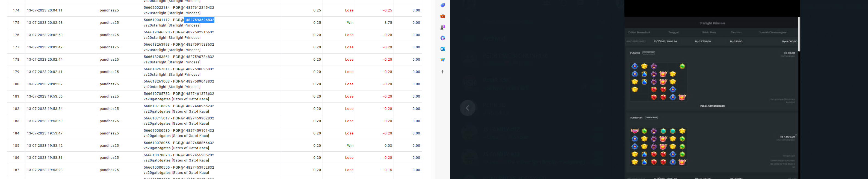Open the blue tag sidebar icon
868x179 pixels.
(442, 5)
